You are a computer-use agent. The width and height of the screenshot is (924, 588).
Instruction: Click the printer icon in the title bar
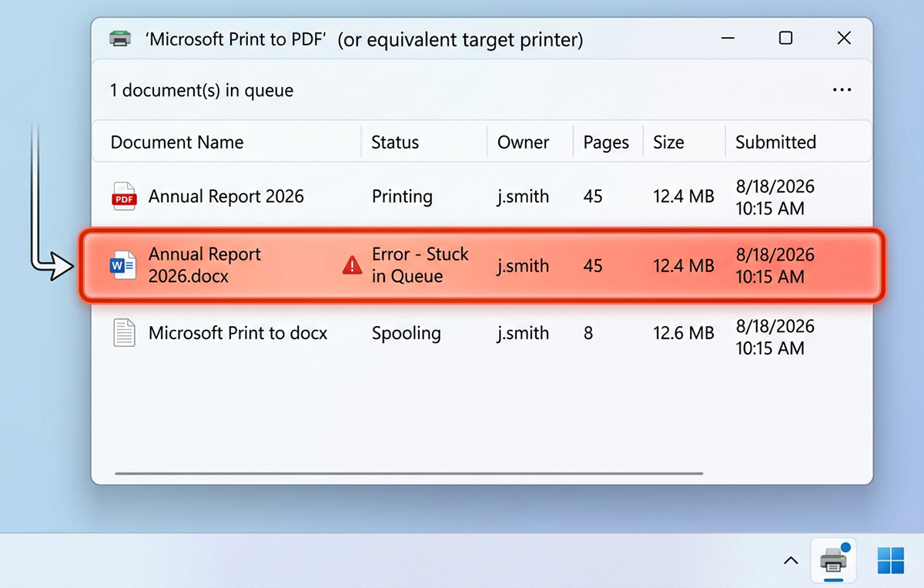point(120,38)
